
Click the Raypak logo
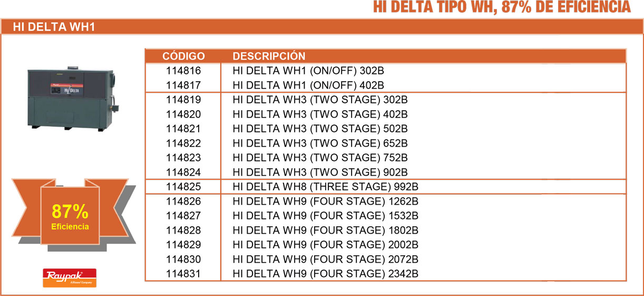(70, 278)
